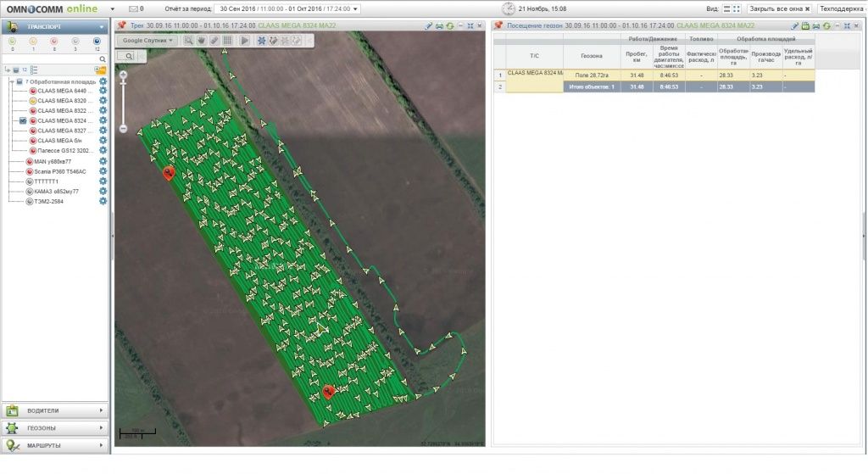Open settings gear for CLAAS MEGA 8324
The height and width of the screenshot is (474, 868).
(x=103, y=120)
